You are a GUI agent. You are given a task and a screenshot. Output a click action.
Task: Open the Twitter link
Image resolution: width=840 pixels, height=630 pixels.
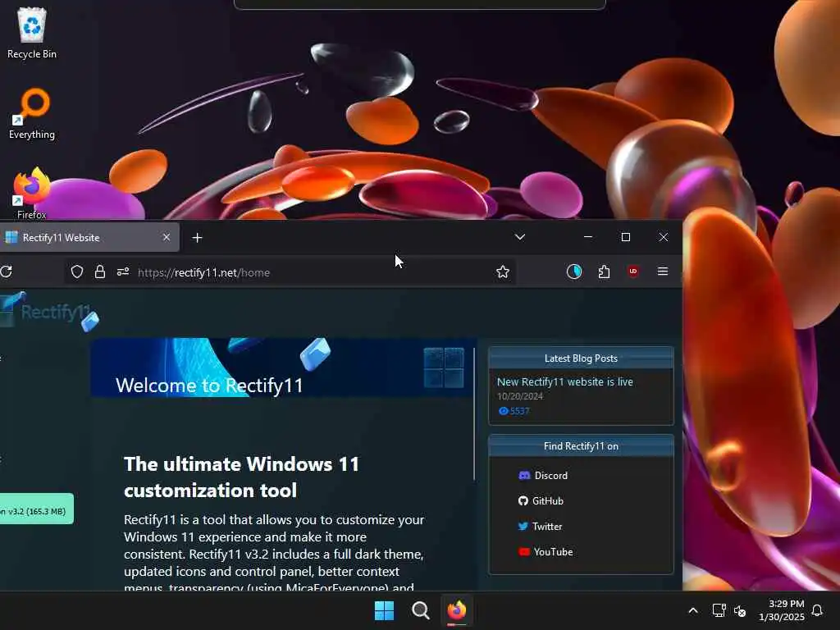(541, 526)
